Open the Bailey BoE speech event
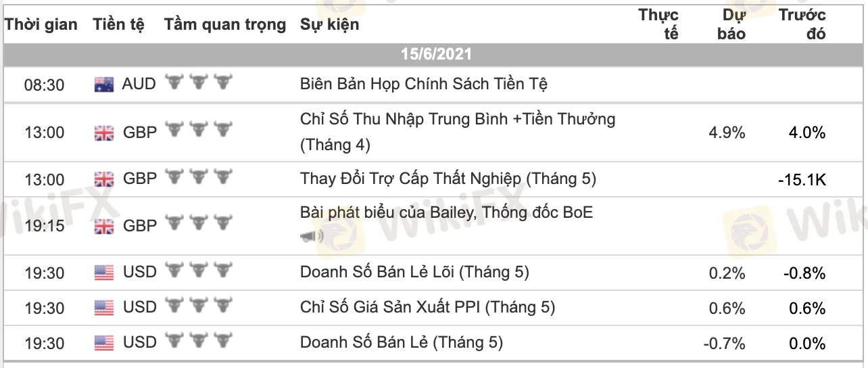Screen dimensions: 868x368 click(x=446, y=212)
